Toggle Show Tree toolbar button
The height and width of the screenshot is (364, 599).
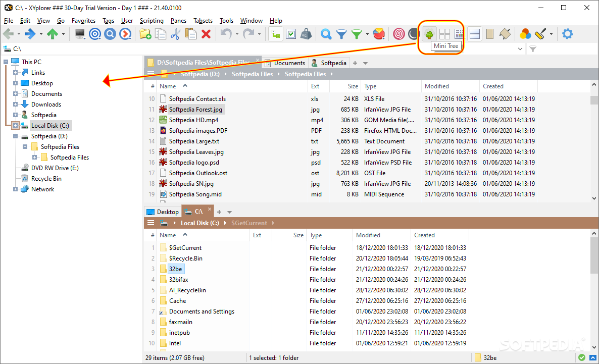click(275, 34)
